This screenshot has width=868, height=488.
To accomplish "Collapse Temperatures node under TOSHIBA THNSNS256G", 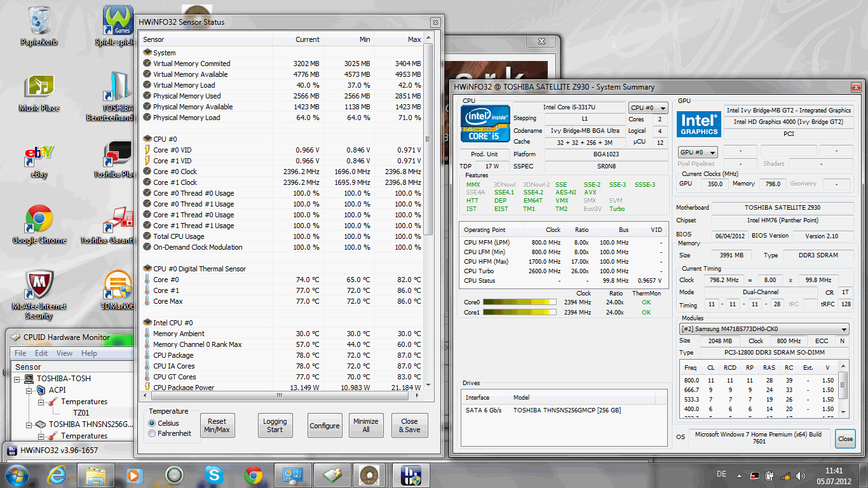I will pyautogui.click(x=41, y=436).
